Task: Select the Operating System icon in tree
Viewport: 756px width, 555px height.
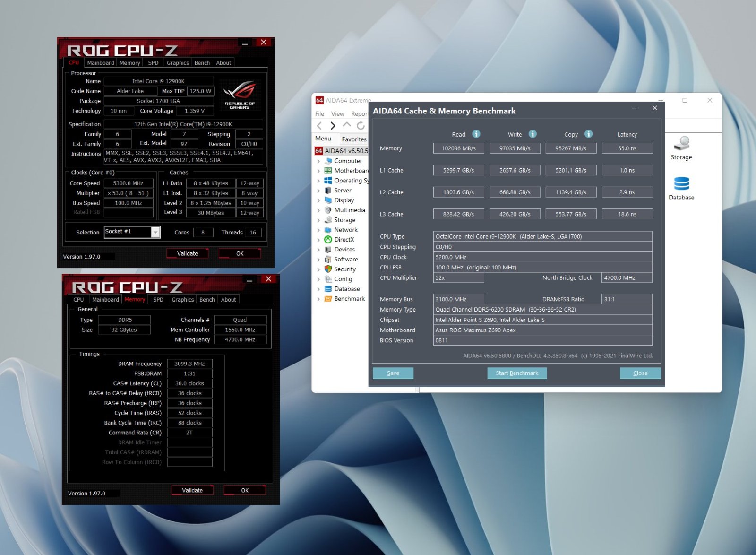Action: click(328, 181)
